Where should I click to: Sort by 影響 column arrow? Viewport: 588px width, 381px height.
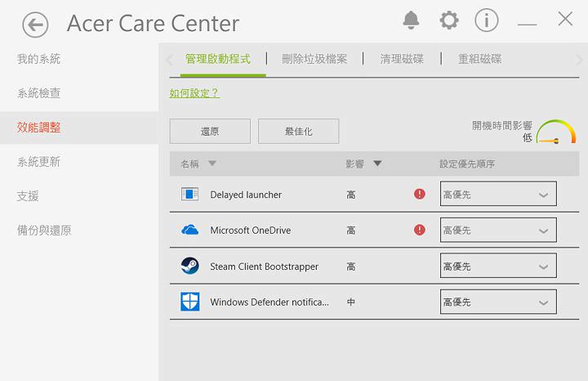(377, 164)
